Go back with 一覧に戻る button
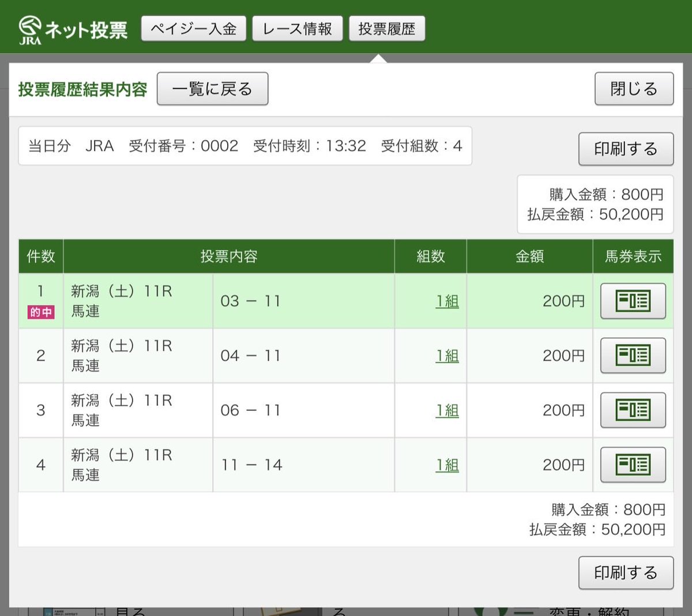Screen dimensions: 692x616 pyautogui.click(x=212, y=89)
